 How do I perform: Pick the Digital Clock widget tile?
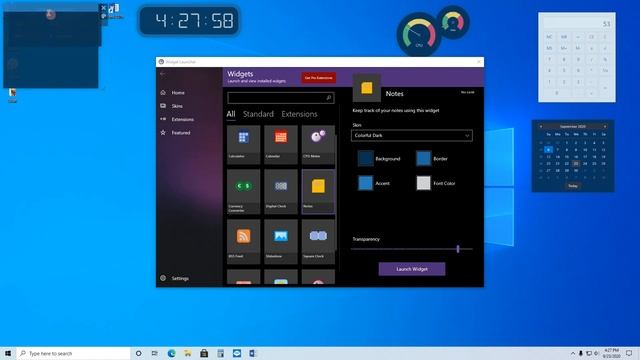281,192
